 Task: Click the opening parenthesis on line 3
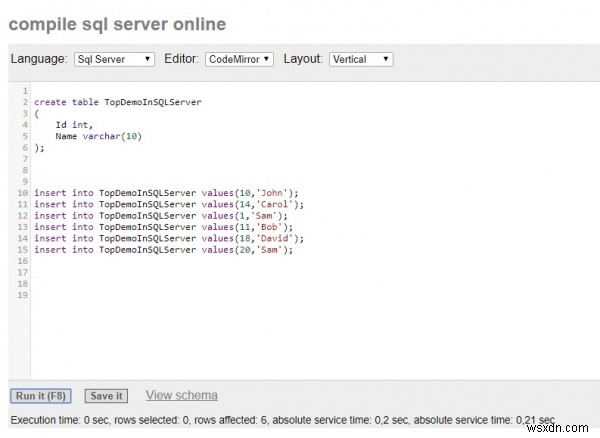37,114
